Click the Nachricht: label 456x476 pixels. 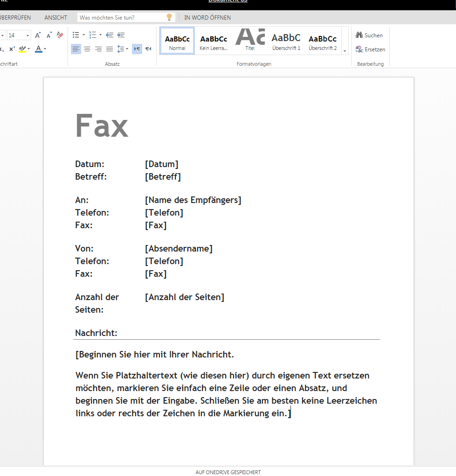coord(96,333)
